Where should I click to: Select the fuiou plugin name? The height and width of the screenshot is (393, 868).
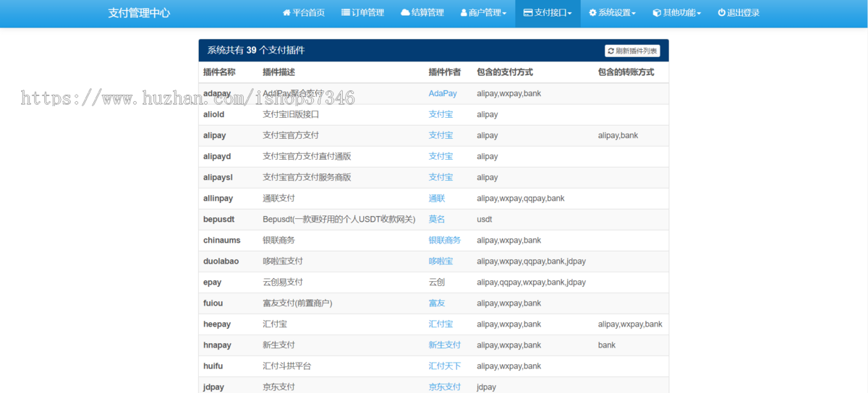(x=213, y=303)
